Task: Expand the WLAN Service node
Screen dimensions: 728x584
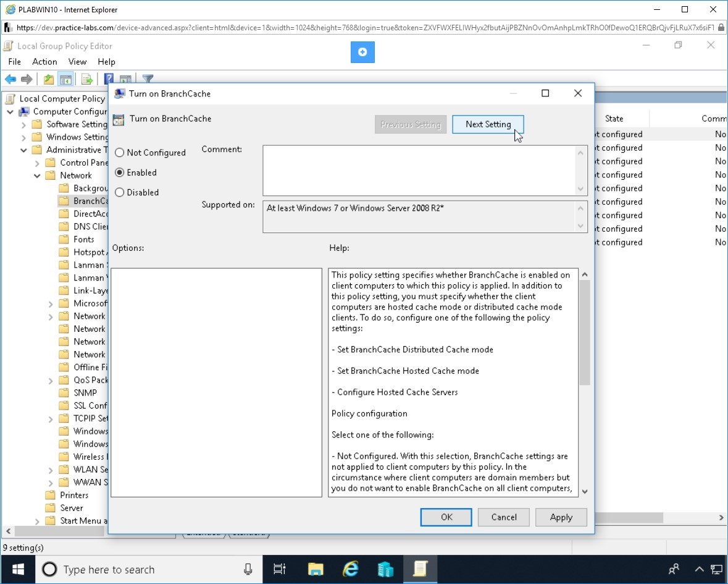Action: click(x=51, y=470)
